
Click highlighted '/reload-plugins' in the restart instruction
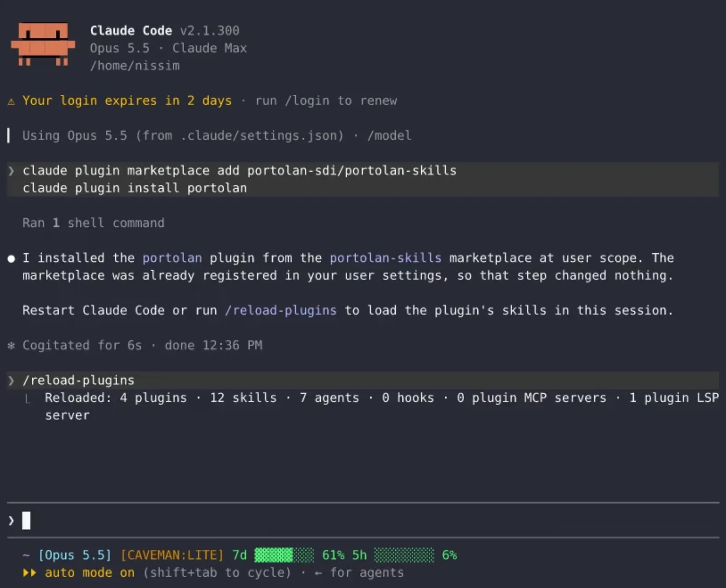tap(281, 310)
